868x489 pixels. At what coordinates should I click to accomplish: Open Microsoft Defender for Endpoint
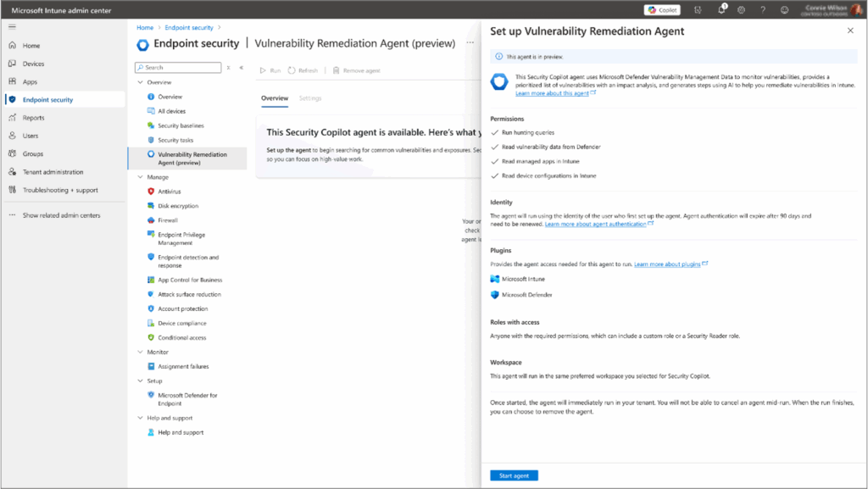point(188,399)
